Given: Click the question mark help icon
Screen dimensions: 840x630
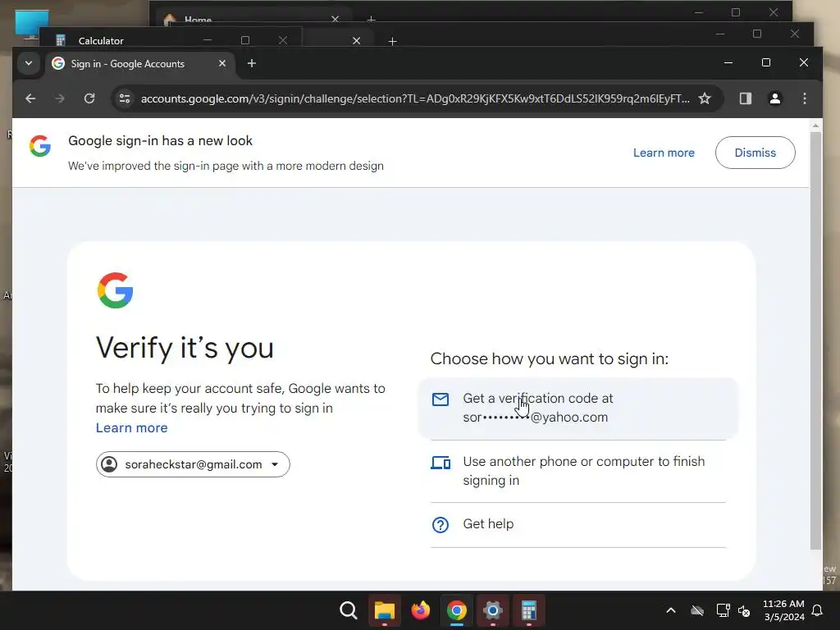Looking at the screenshot, I should 441,524.
